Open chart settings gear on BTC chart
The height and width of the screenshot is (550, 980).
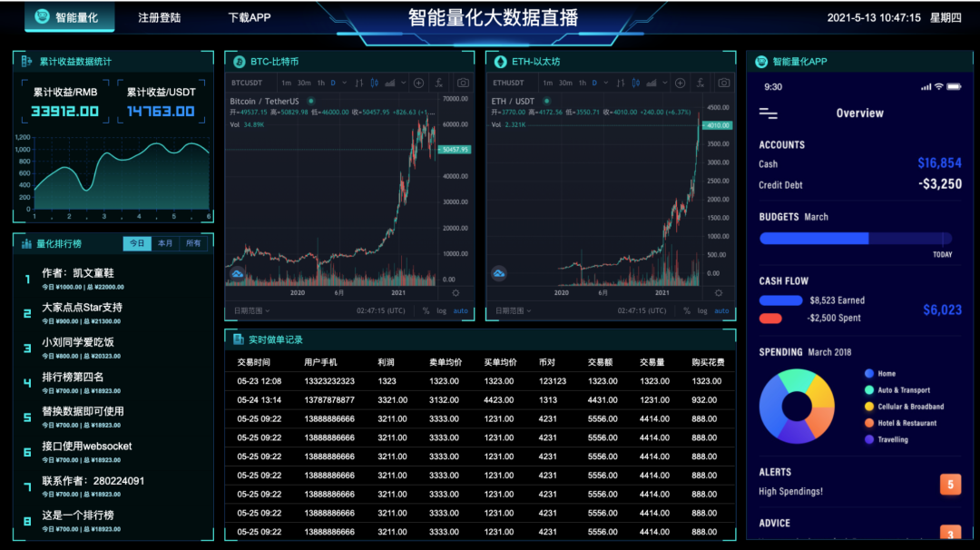coord(456,292)
